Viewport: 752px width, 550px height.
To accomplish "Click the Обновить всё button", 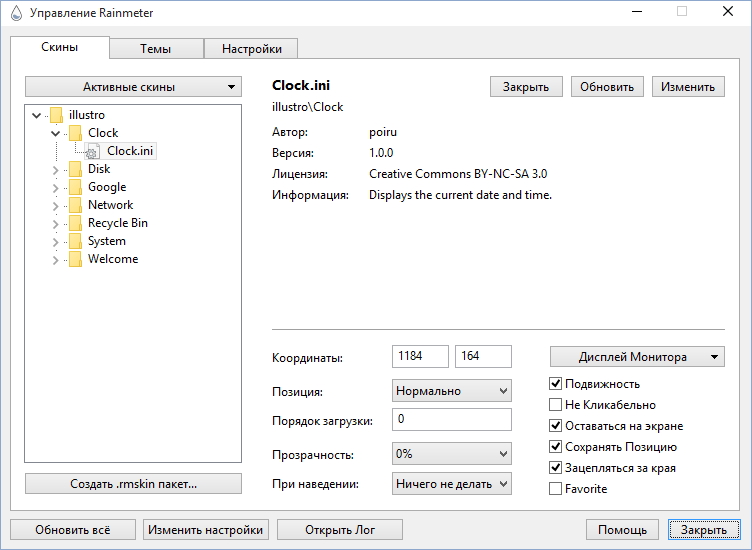I will [x=72, y=529].
